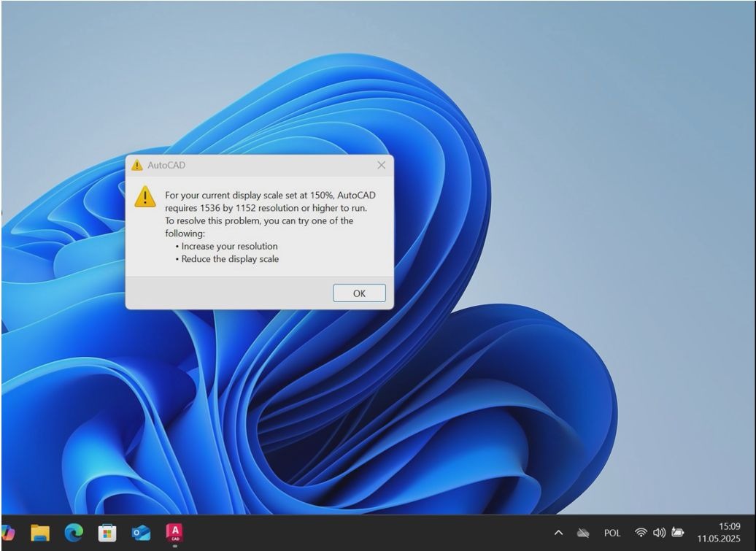This screenshot has width=756, height=551.
Task: Expand the hidden system tray icons chevron
Action: 558,533
